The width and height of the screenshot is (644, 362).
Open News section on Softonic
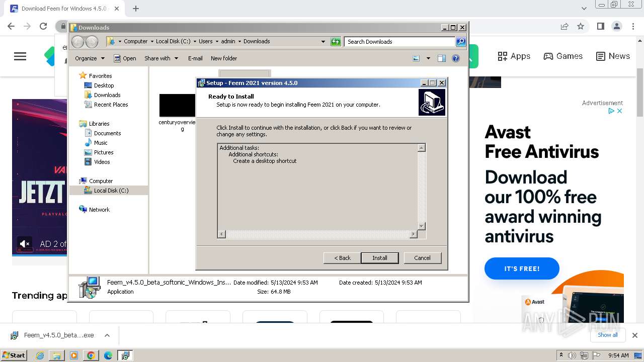pos(613,56)
